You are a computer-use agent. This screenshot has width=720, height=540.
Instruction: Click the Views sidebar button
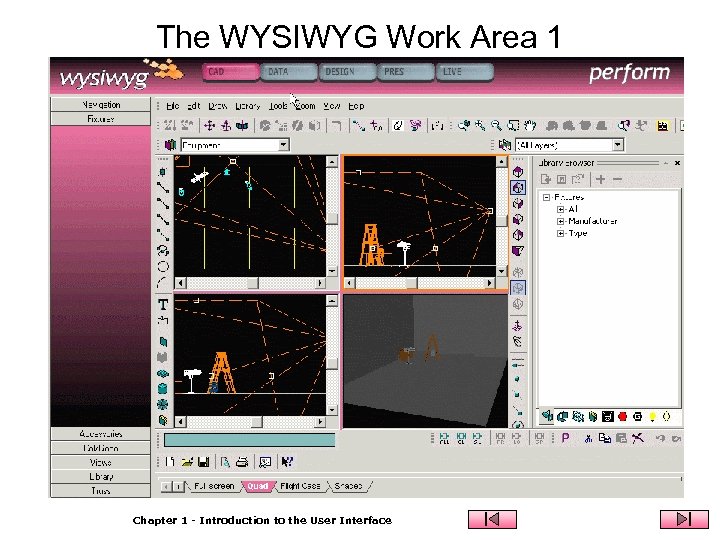coord(101,462)
